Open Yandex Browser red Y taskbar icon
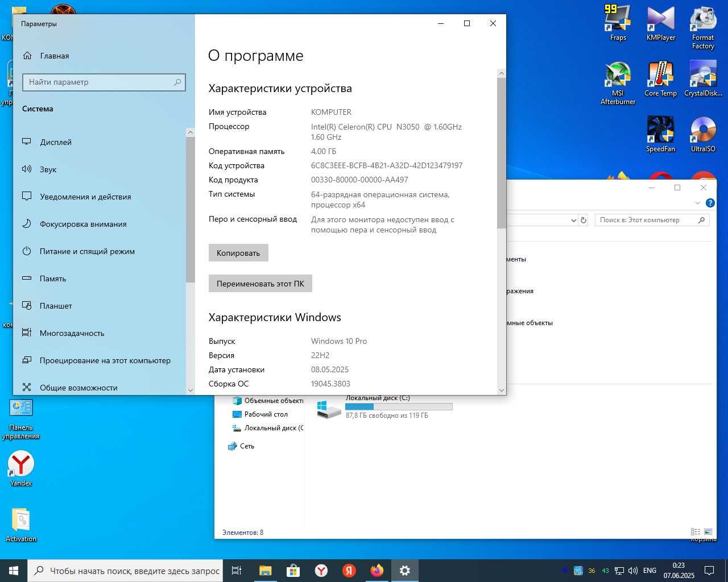The height and width of the screenshot is (582, 728). point(321,571)
